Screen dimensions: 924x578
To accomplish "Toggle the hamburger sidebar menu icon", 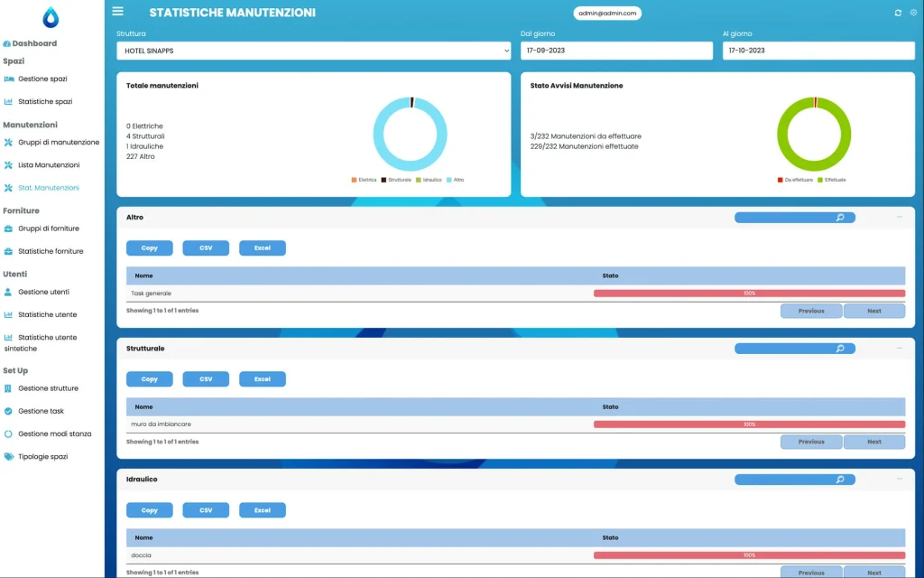I will 117,12.
